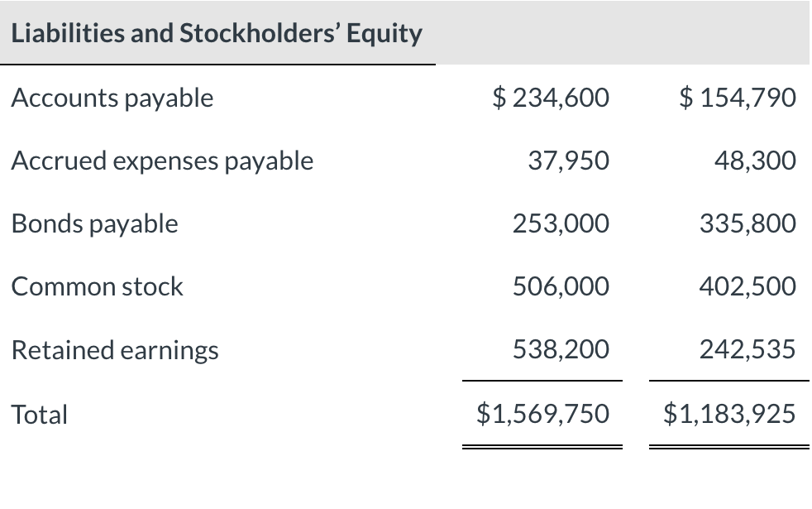Click the Total row label
The width and height of the screenshot is (812, 509).
pos(40,414)
